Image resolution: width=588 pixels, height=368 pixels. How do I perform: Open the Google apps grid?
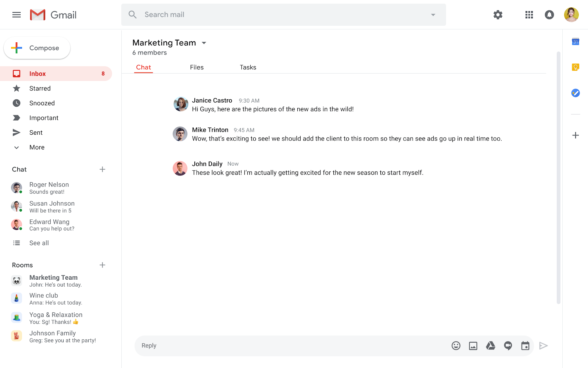(x=529, y=15)
